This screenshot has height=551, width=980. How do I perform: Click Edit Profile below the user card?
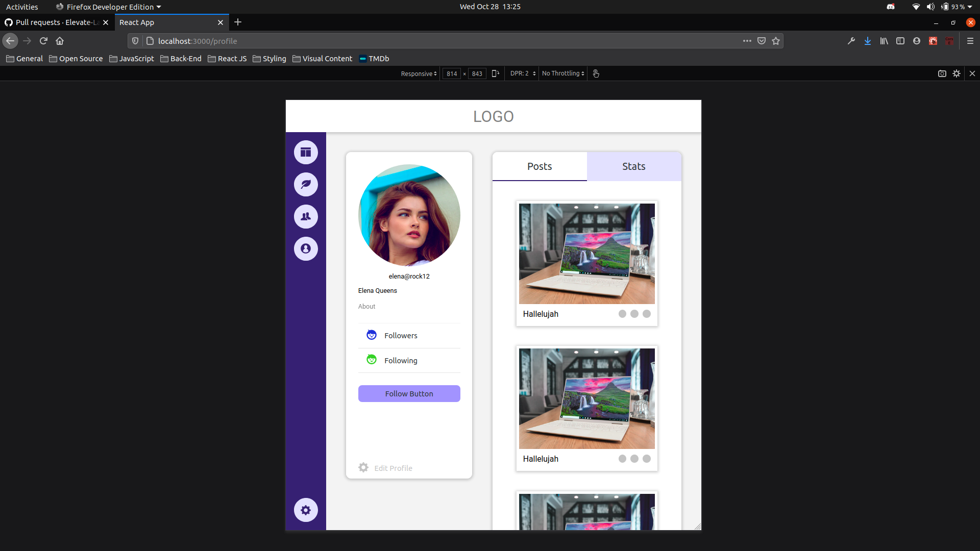coord(393,468)
